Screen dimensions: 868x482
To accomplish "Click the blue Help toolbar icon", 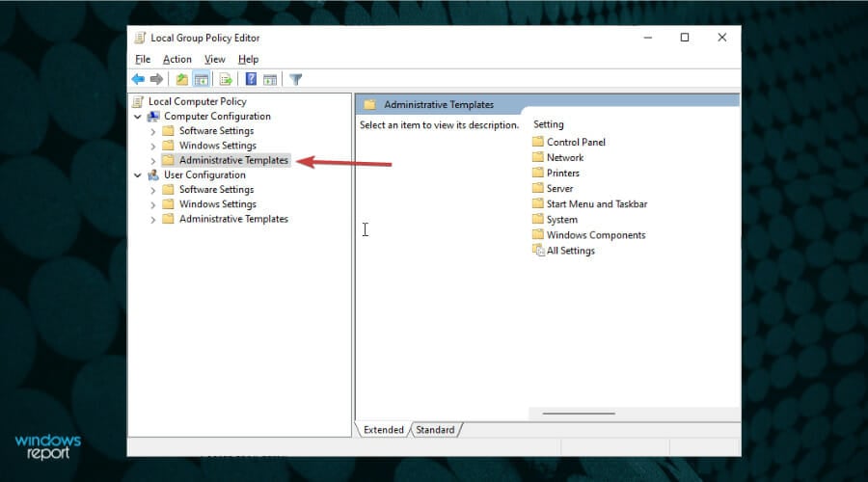I will [x=251, y=79].
